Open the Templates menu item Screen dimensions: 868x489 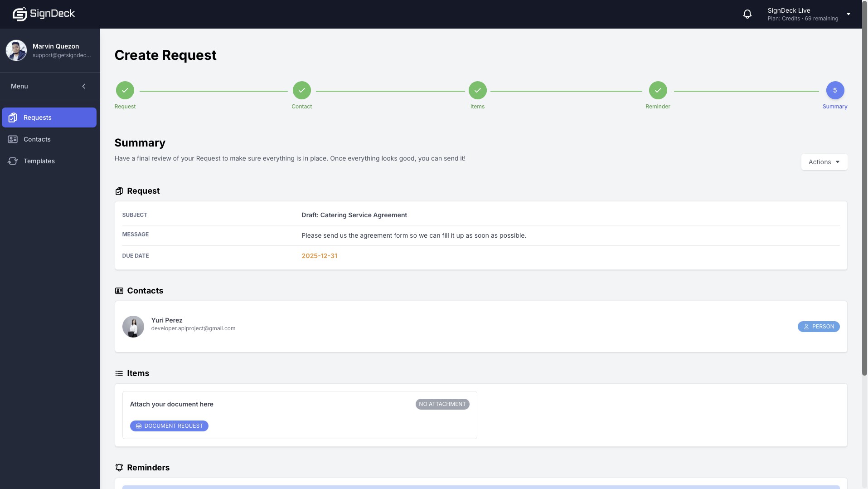49,161
